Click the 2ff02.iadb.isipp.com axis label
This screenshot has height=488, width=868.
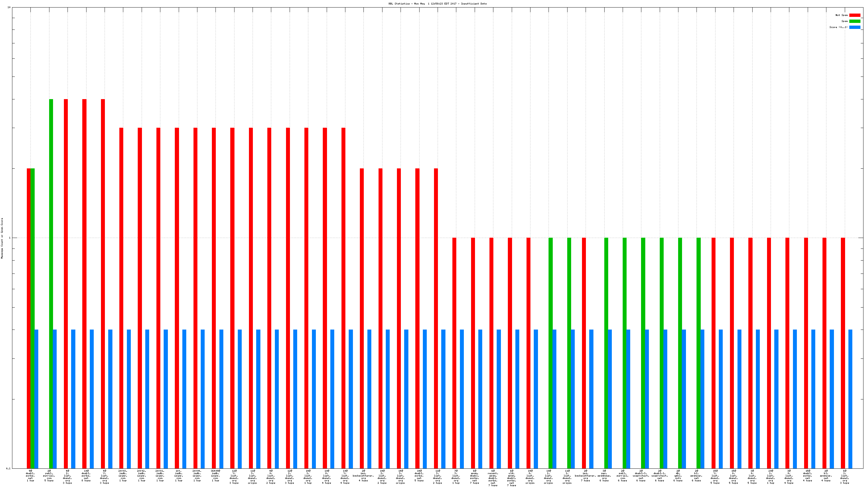coord(142,476)
